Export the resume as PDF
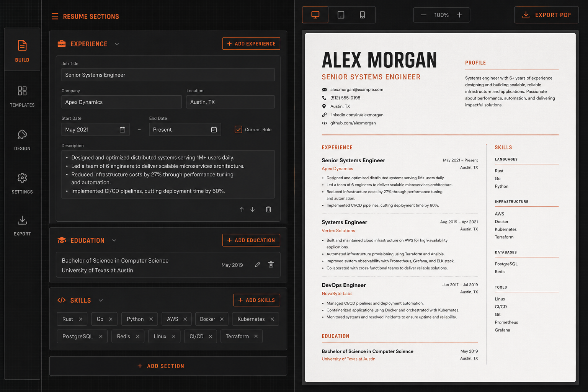The height and width of the screenshot is (392, 588). point(546,15)
